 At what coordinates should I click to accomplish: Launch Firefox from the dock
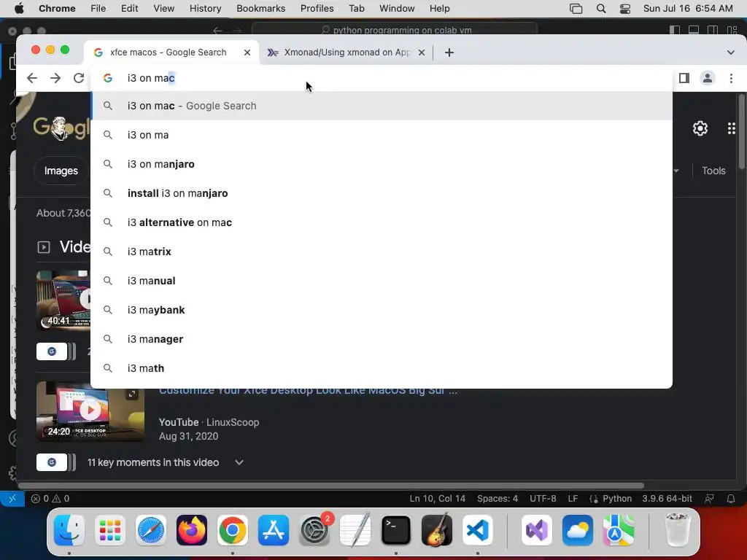[x=192, y=530]
